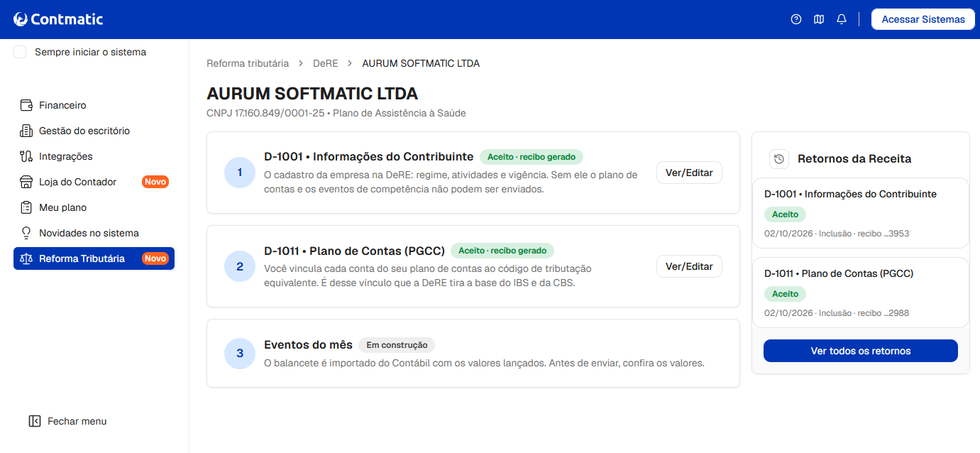
Task: Click the recibo ...3953 details text
Action: pyautogui.click(x=837, y=234)
